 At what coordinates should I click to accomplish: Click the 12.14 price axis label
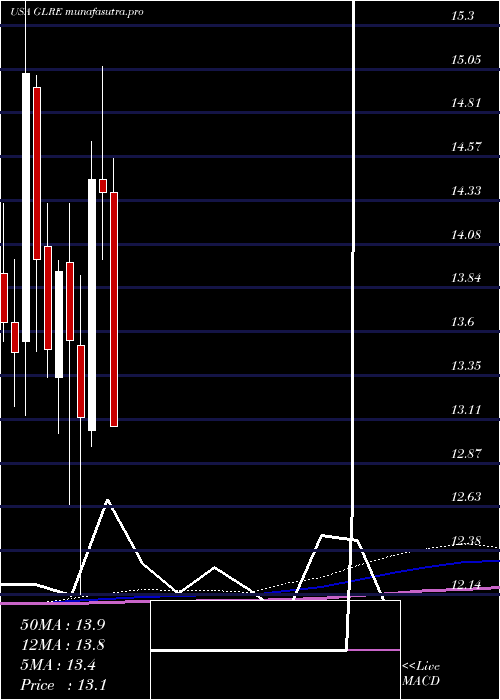click(x=466, y=585)
